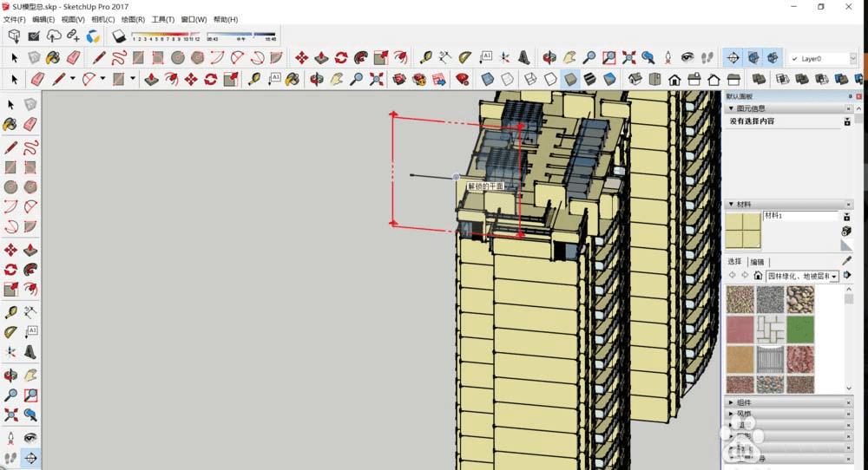Select the Tape Measure tool in left toolbar

point(10,312)
